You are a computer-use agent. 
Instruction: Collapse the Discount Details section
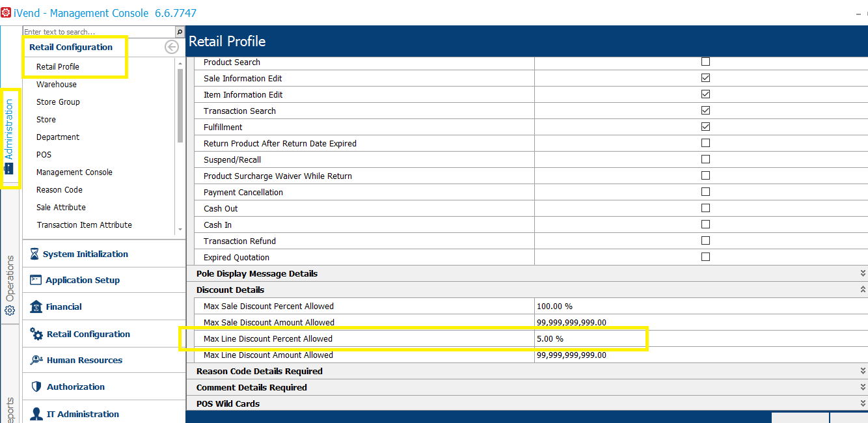point(863,290)
